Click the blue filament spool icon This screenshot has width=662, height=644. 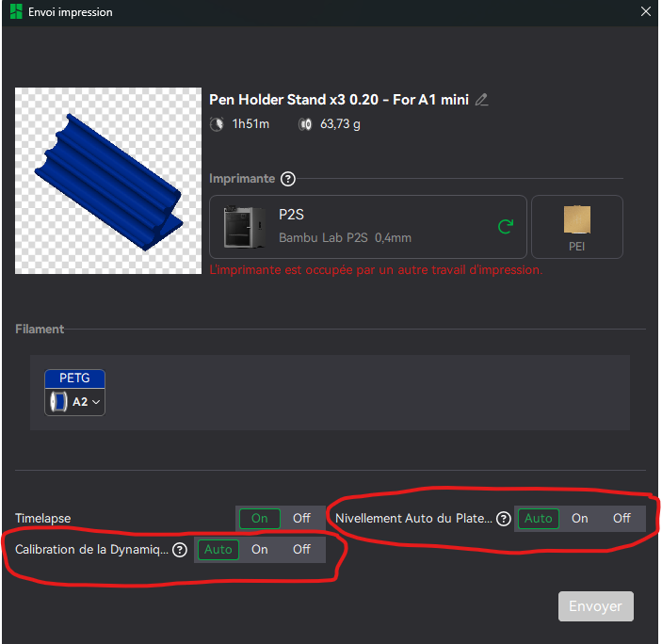tap(58, 401)
